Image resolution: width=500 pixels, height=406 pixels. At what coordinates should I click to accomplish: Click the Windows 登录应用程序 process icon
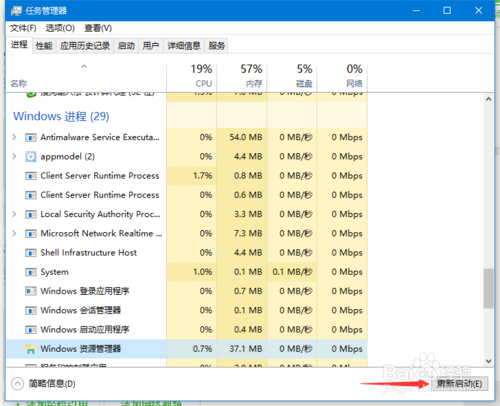[31, 291]
